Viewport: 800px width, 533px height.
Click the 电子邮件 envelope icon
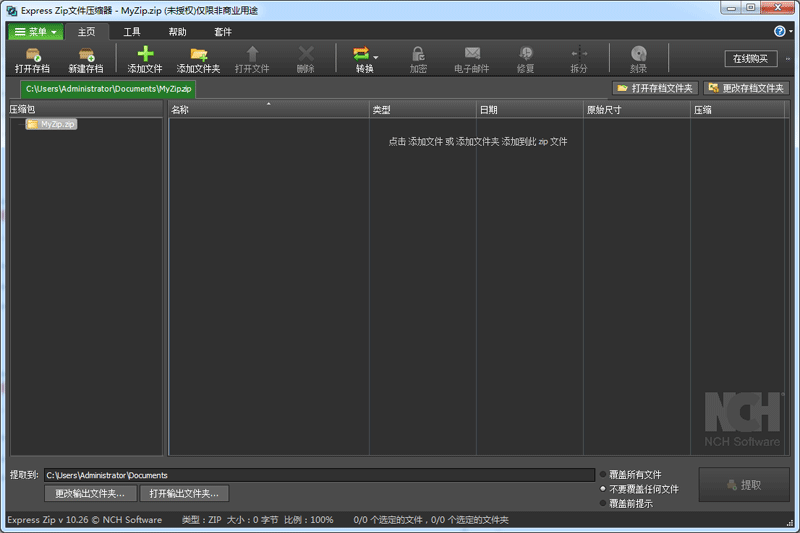(x=472, y=53)
